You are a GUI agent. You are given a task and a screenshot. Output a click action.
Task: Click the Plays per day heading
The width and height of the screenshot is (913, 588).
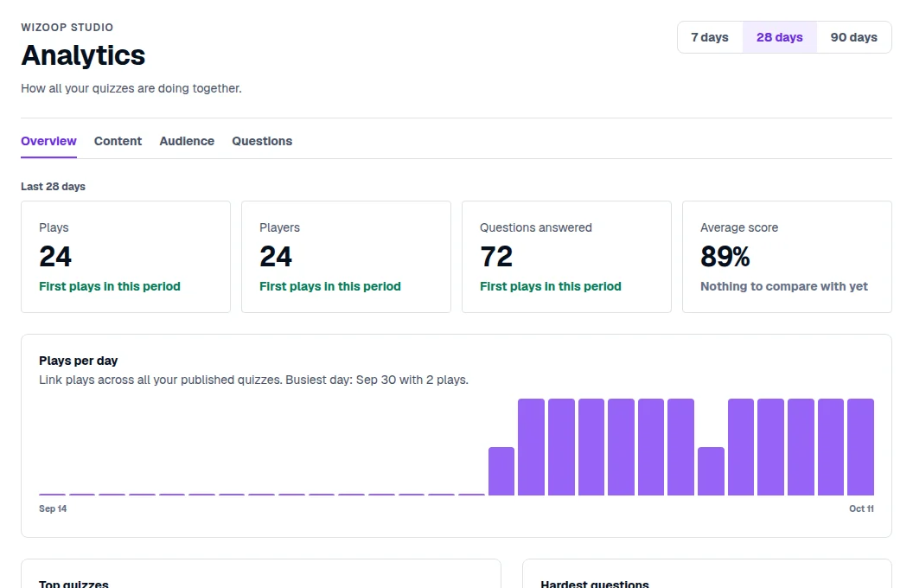[78, 361]
